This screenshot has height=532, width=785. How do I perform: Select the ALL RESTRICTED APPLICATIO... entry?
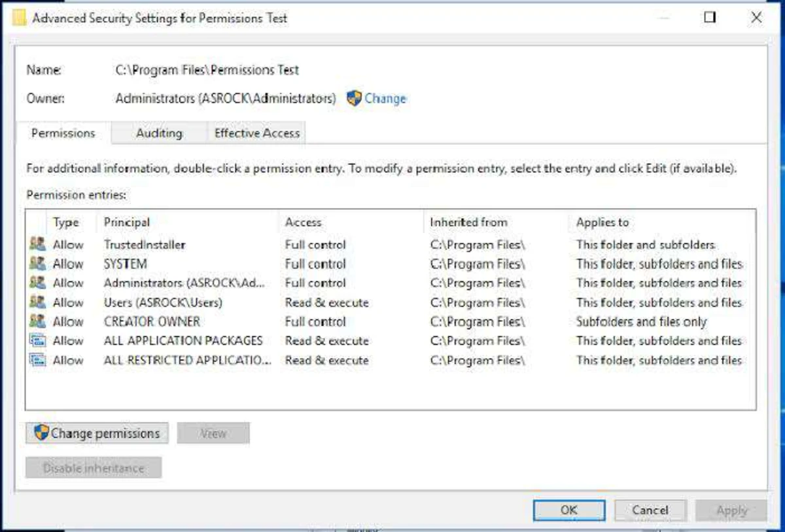(187, 361)
